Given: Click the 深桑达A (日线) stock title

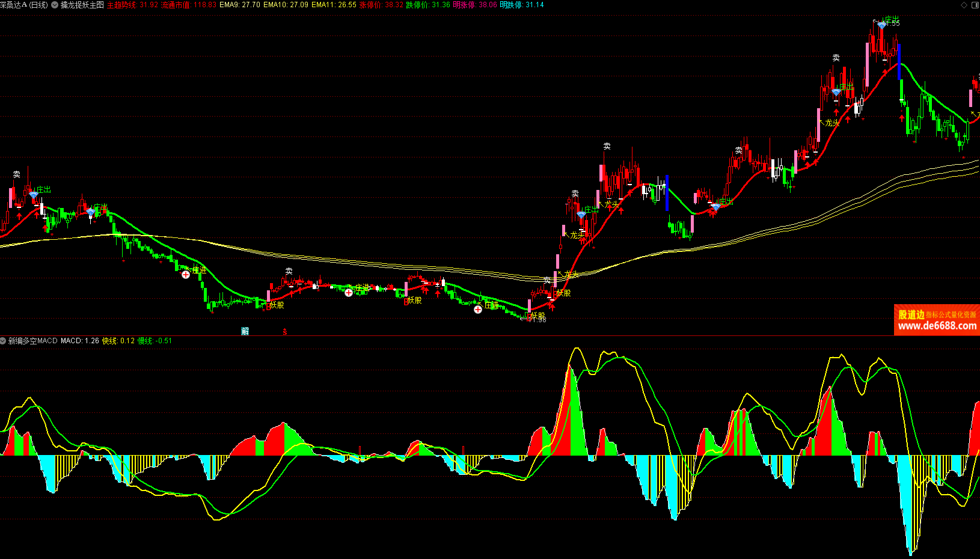Looking at the screenshot, I should [x=24, y=5].
